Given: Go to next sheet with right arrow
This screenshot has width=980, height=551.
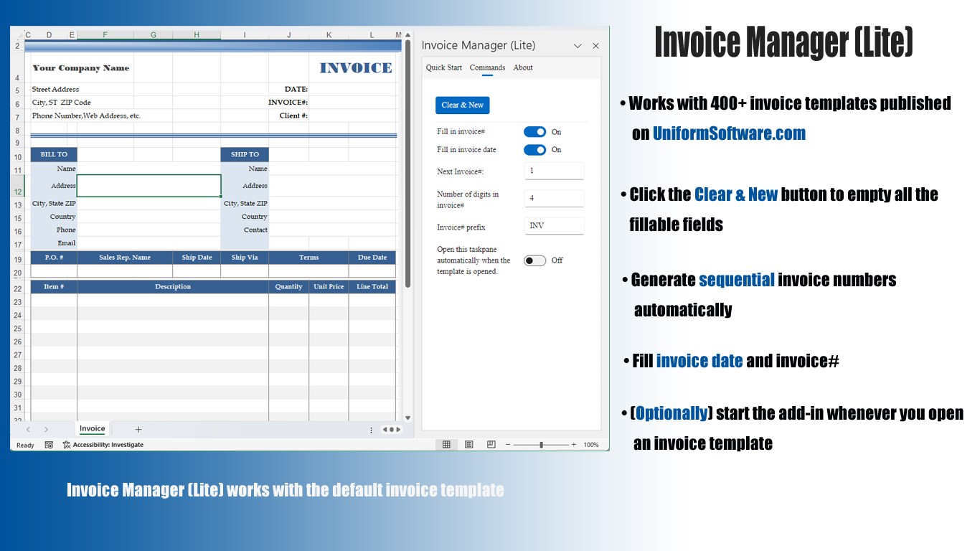Looking at the screenshot, I should (x=46, y=429).
